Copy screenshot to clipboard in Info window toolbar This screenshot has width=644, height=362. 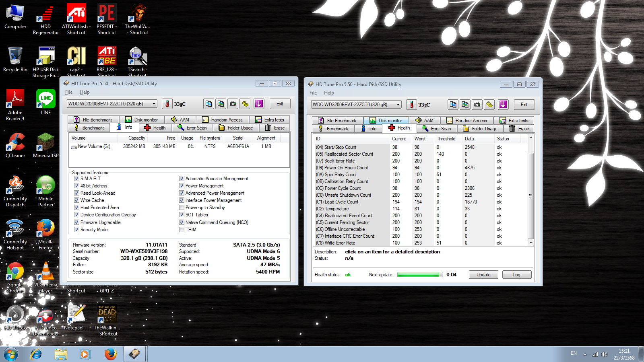click(221, 104)
